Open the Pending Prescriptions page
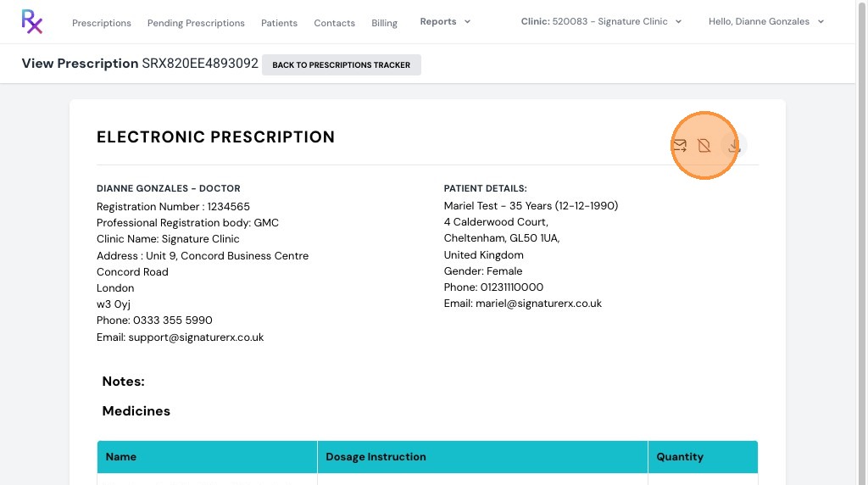The image size is (868, 485). pos(196,23)
